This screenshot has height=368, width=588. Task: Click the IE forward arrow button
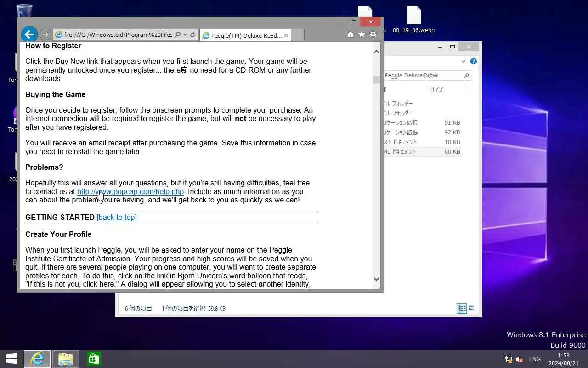tap(45, 34)
